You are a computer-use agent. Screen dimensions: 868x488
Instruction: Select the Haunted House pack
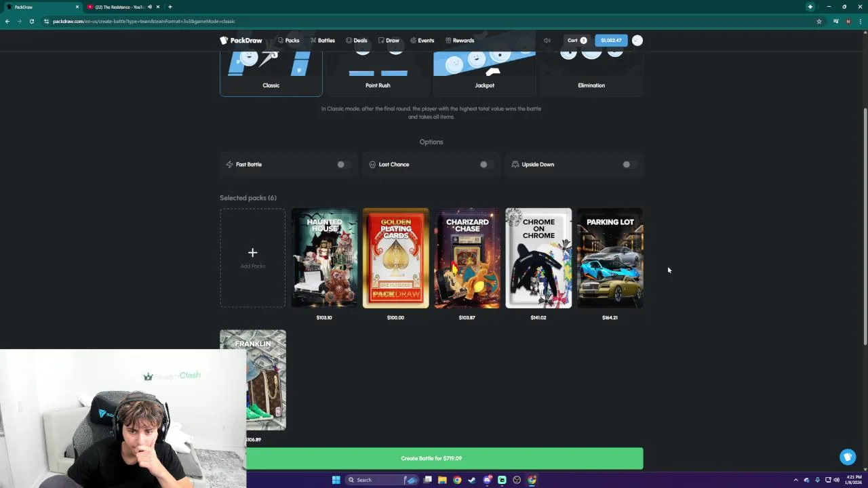(x=324, y=258)
